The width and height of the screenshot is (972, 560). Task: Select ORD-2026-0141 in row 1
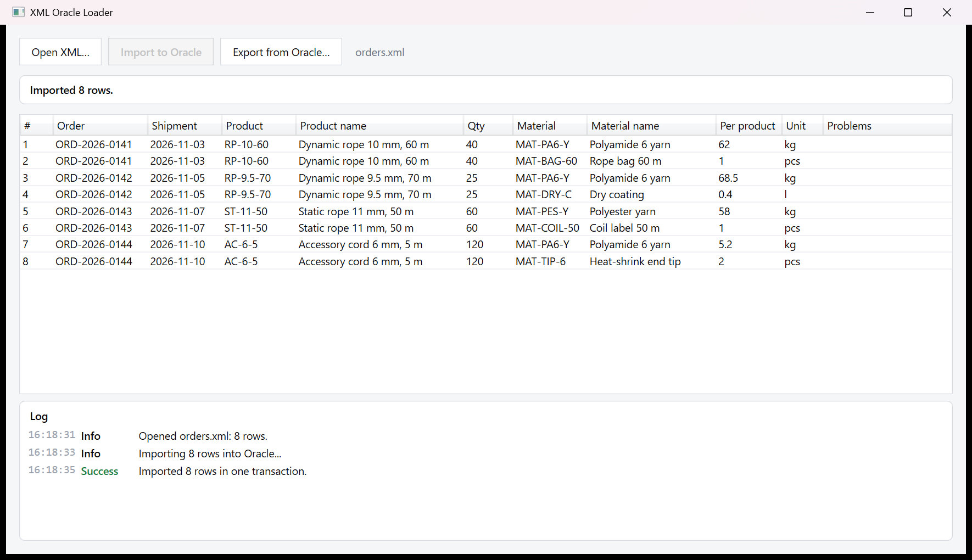(94, 144)
